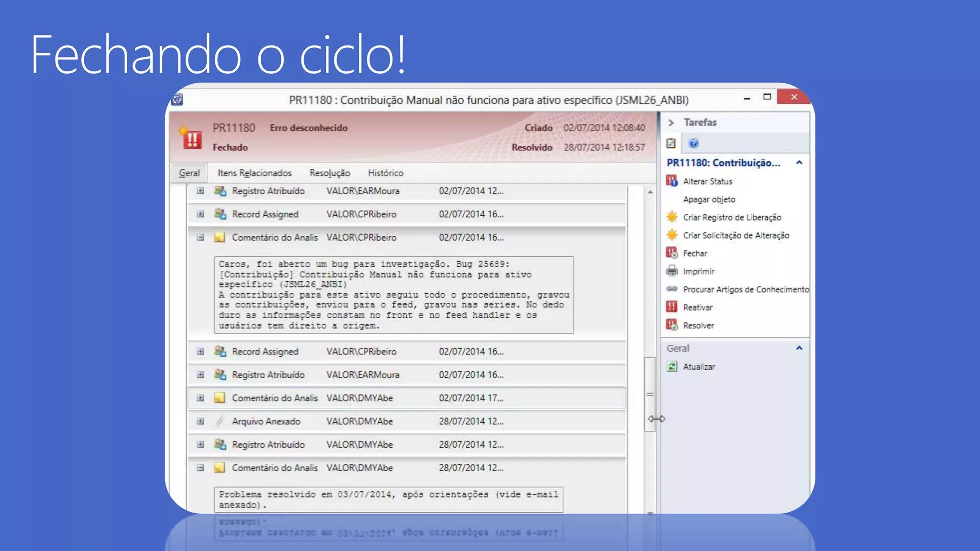Click the Criado date 02/07/2014 12:08:40
Screen dimensions: 980x551
pos(604,128)
